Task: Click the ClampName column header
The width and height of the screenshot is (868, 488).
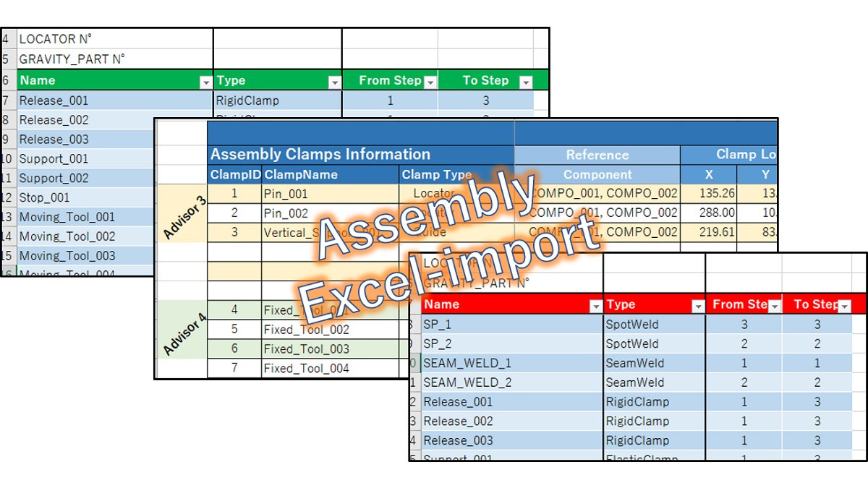Action: [331, 174]
